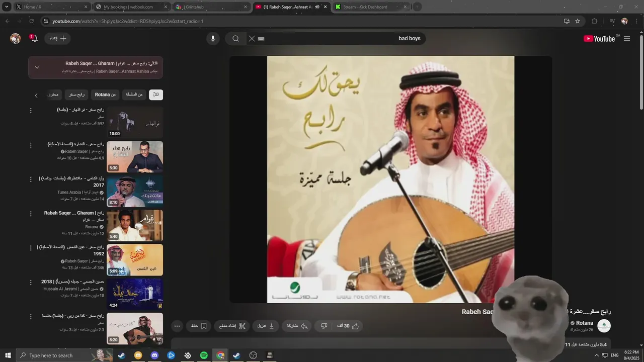The image size is (644, 362).
Task: Collapse the playlist panel chevron
Action: click(37, 67)
